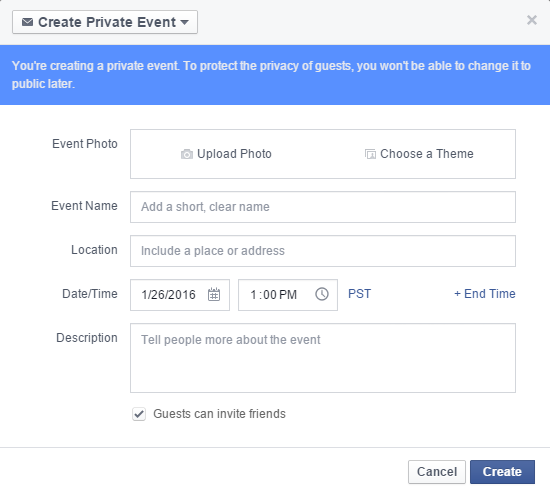Screen dimensions: 550x496
Task: Select Upload Photo option
Action: (x=226, y=154)
